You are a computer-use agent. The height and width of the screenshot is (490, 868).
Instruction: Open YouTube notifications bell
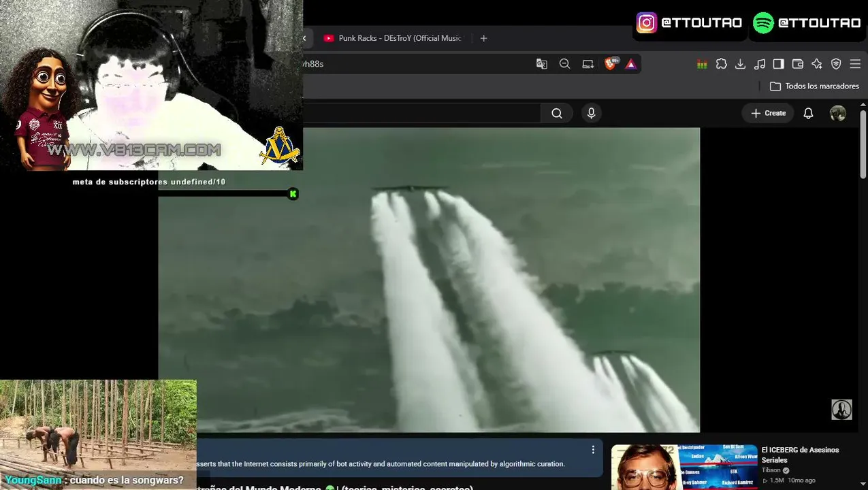[808, 114]
